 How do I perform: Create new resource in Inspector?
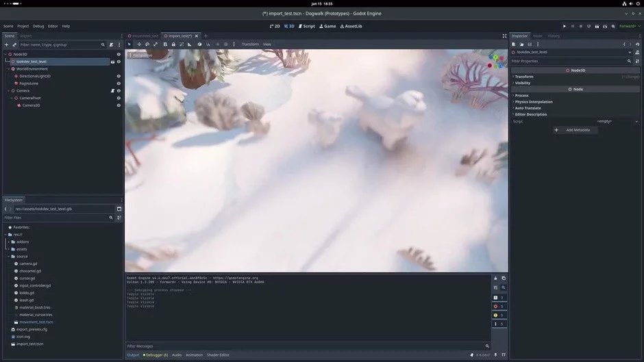(514, 44)
